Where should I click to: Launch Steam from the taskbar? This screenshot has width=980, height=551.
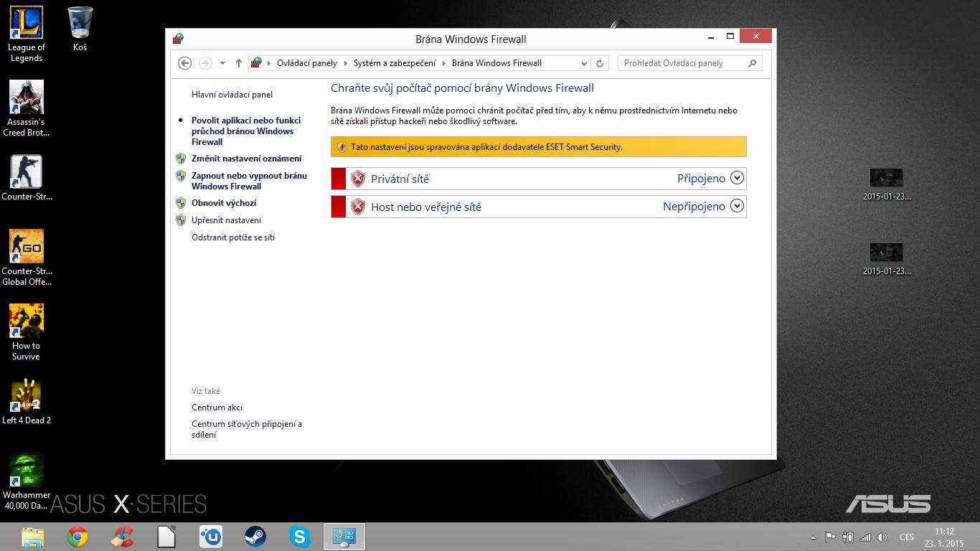255,537
